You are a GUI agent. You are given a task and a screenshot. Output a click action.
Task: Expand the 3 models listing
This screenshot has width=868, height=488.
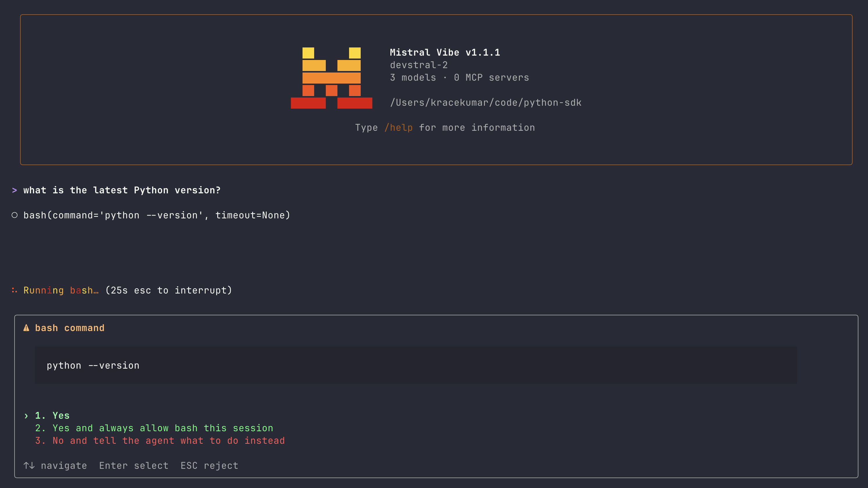(x=413, y=77)
